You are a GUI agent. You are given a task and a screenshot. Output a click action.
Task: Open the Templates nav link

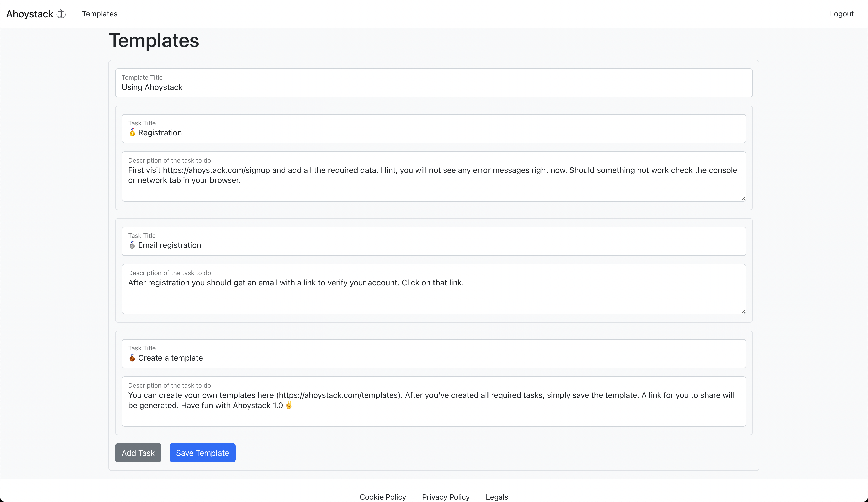click(99, 14)
